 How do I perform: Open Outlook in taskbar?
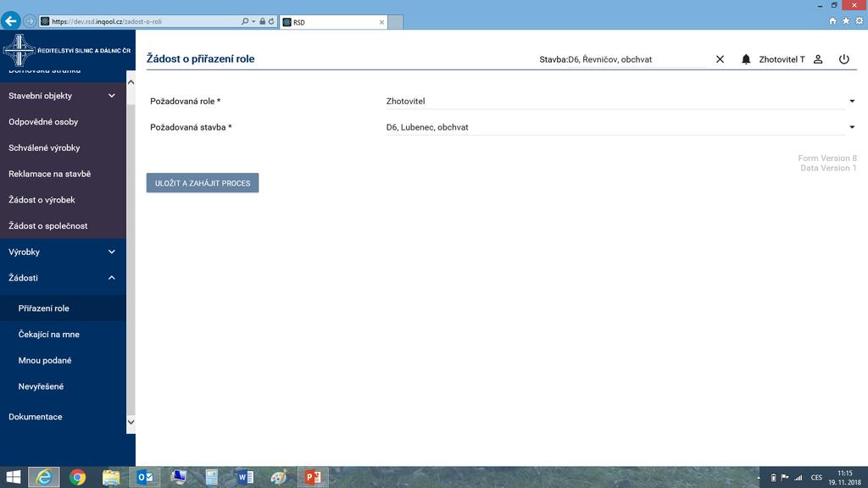pos(145,477)
